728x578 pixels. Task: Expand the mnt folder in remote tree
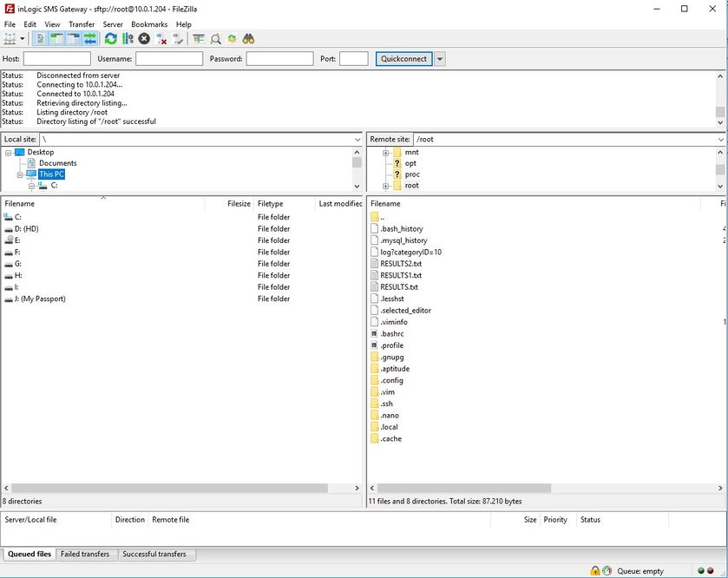(x=385, y=153)
